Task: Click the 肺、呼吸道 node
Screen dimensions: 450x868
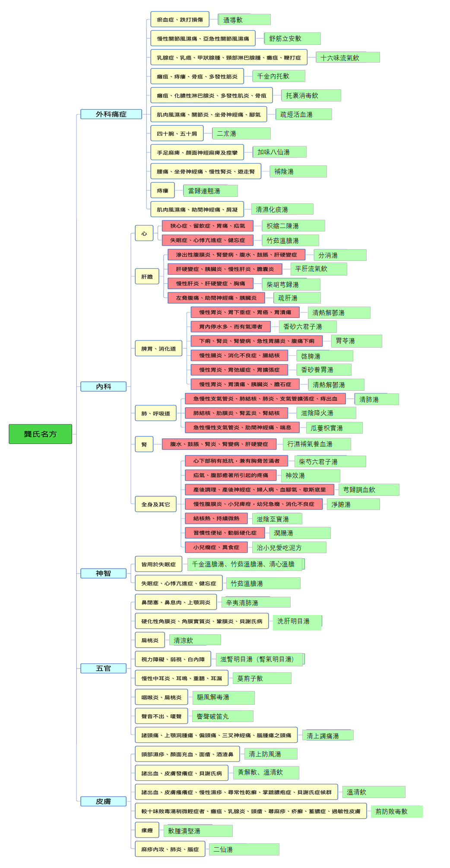Action: 155,414
